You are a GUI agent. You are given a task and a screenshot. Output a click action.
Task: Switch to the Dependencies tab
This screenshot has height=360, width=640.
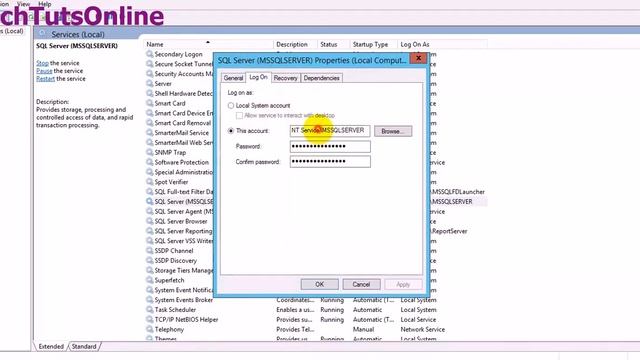coord(322,78)
